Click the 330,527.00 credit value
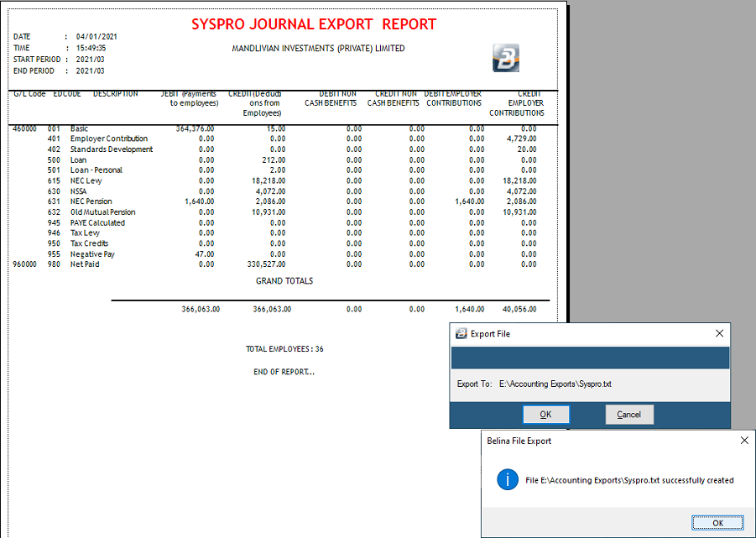756x538 pixels. click(264, 264)
